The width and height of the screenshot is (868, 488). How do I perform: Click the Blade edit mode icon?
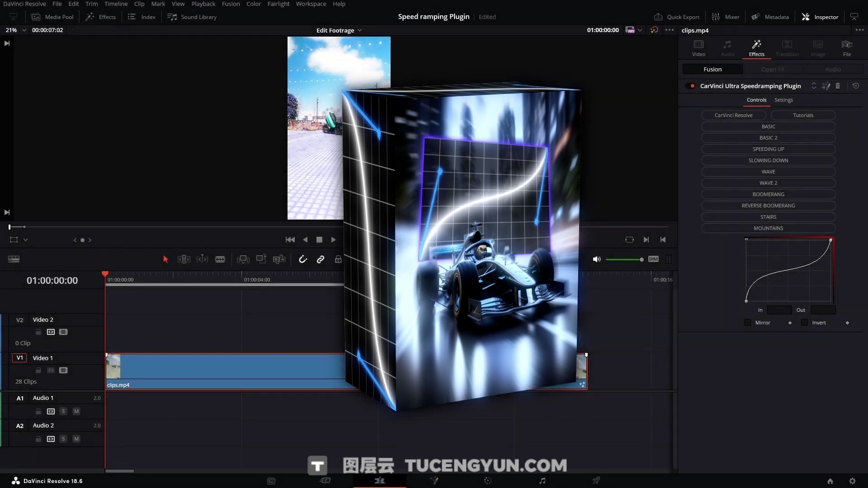(220, 259)
